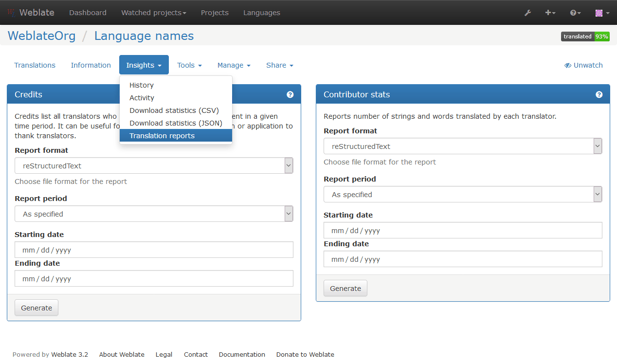
Task: Click the Credits panel help icon
Action: pos(290,94)
